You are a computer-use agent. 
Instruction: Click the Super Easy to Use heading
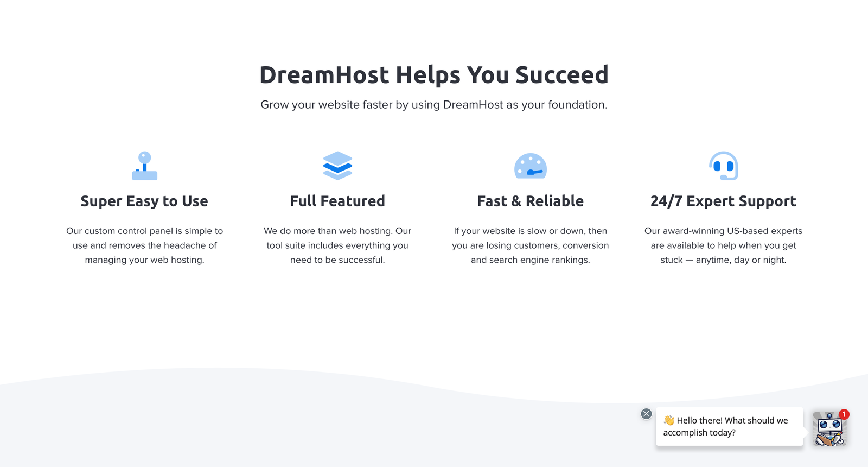point(144,201)
